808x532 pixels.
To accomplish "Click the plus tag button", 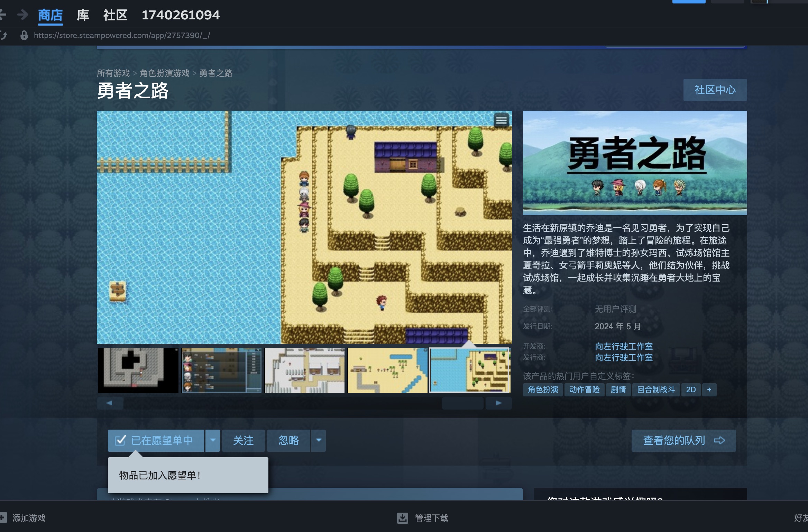I will [709, 390].
